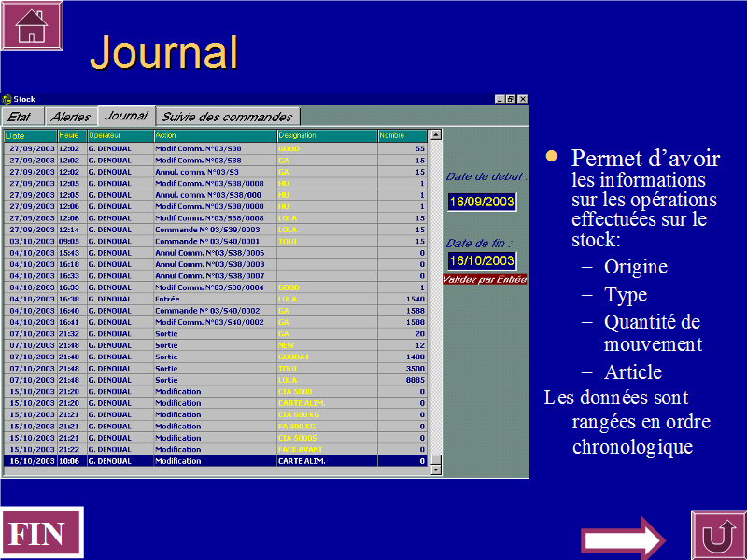The height and width of the screenshot is (560, 747).
Task: Click Commande N° 03/S40/0001 cell
Action: (216, 242)
